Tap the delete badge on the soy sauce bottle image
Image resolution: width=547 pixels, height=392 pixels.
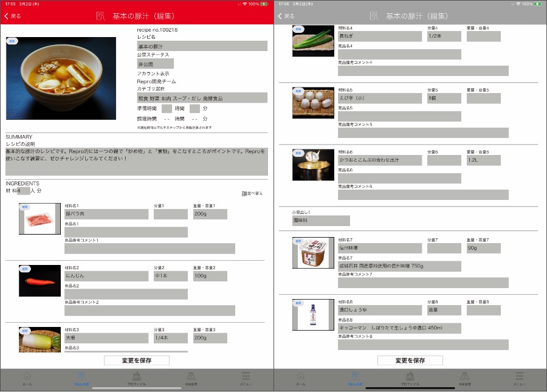[x=298, y=302]
